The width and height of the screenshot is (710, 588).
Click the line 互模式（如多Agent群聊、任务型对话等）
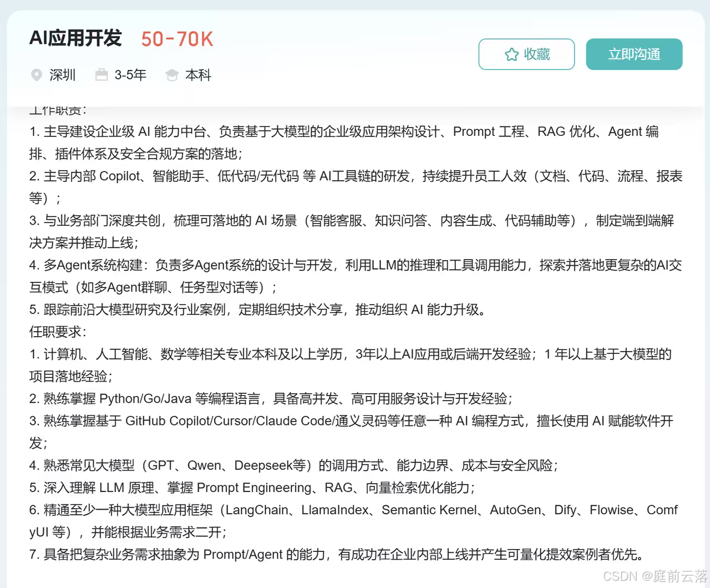[153, 287]
